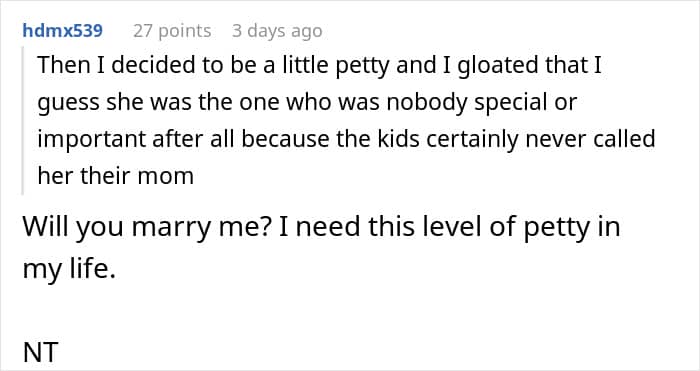Click the word "points" next to 27
The image size is (700, 371).
pos(183,32)
